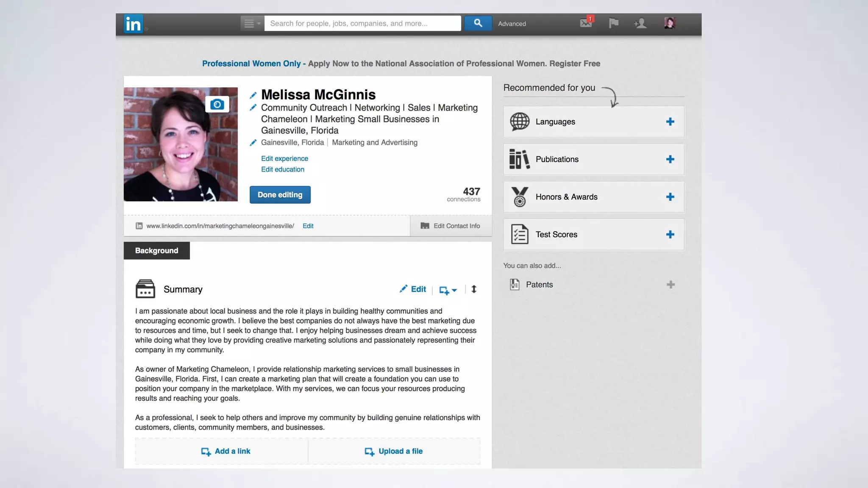Open the messages inbox envelope icon
Image resolution: width=868 pixels, height=488 pixels.
pos(586,23)
